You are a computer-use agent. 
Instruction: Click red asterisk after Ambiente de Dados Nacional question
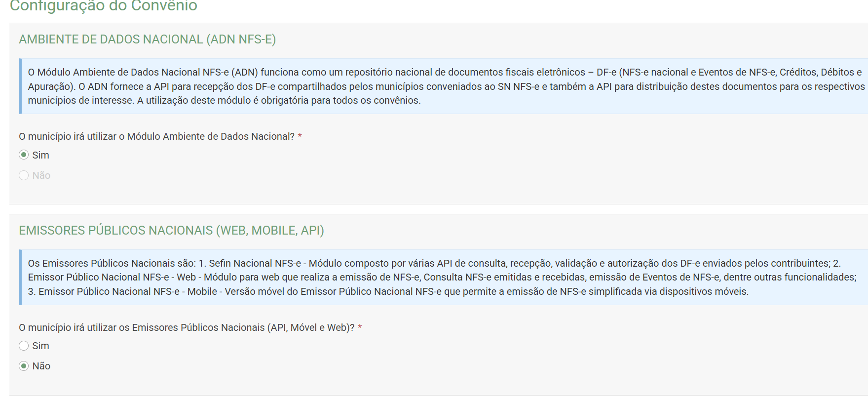300,136
